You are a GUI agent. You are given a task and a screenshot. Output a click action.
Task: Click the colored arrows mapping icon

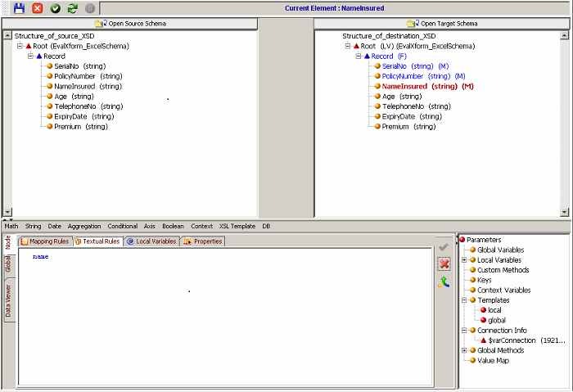point(444,282)
